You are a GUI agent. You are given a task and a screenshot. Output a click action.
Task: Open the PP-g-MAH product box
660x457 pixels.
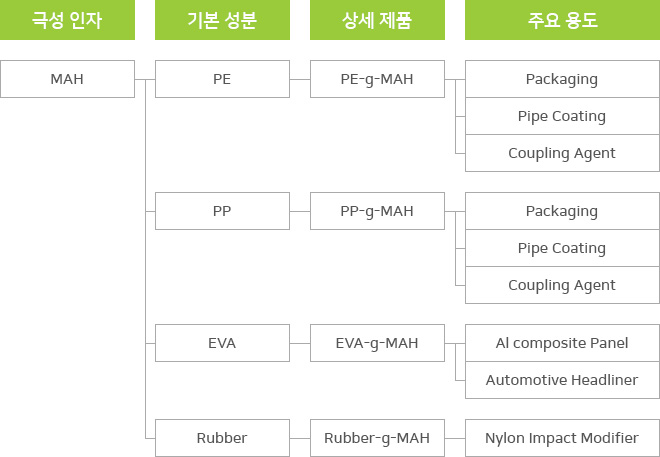(377, 211)
